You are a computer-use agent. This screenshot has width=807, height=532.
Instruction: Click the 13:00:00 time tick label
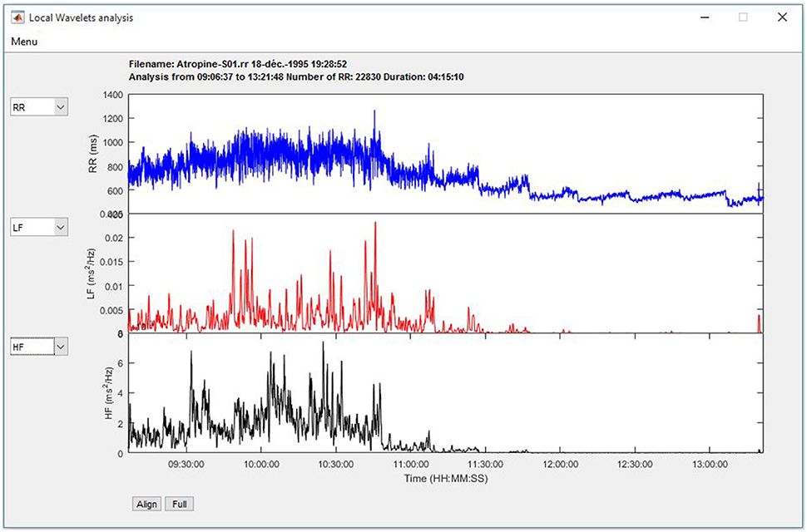(x=710, y=464)
